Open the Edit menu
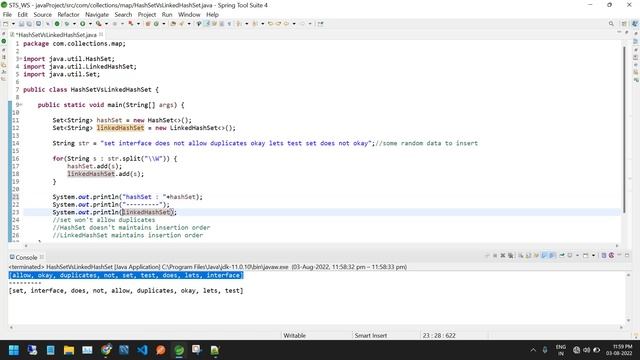The image size is (640, 360). coord(22,14)
